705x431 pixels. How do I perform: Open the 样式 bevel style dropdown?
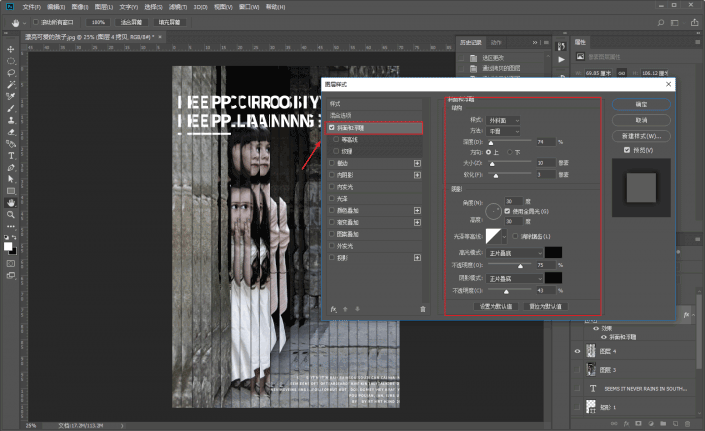pyautogui.click(x=503, y=120)
